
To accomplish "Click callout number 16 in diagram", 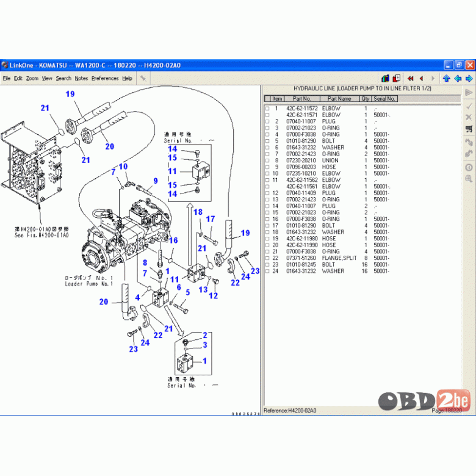I will pos(173,240).
